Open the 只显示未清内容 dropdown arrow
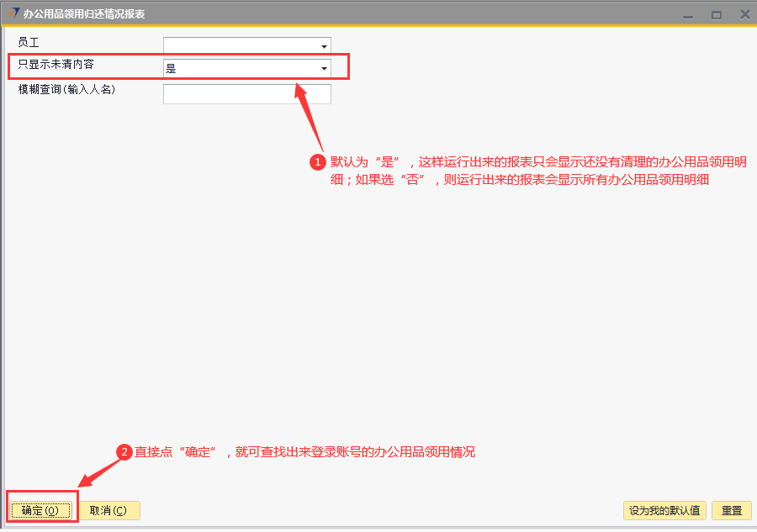This screenshot has height=532, width=757. pos(324,68)
